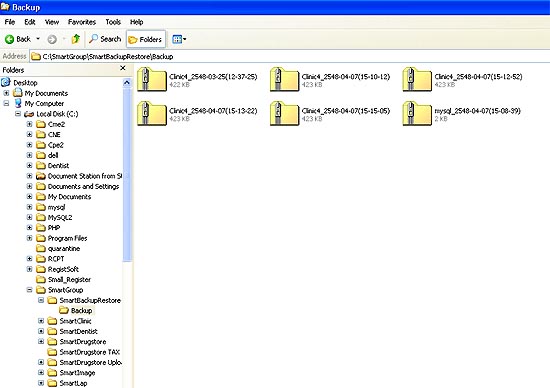550x388 pixels.
Task: Click the Cpe2 folder icon
Action: click(x=41, y=145)
